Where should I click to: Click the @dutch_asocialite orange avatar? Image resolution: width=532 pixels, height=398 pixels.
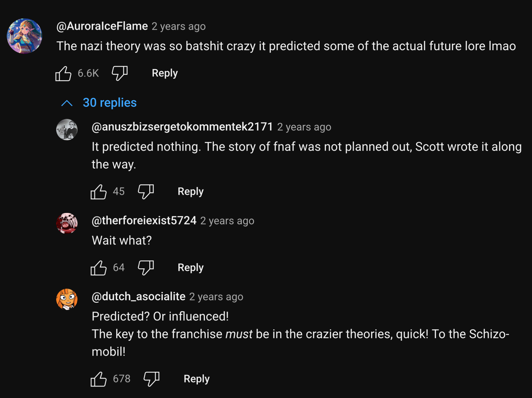coord(67,299)
